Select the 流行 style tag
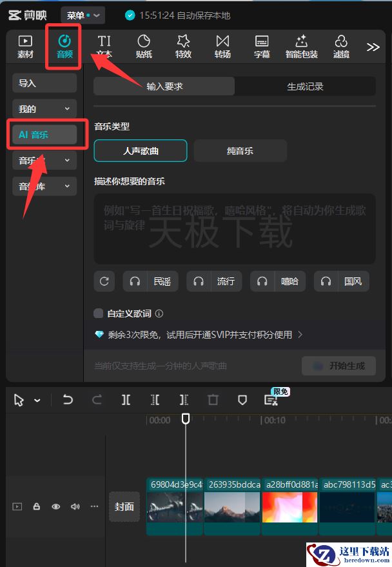Image resolution: width=392 pixels, height=567 pixels. pyautogui.click(x=226, y=281)
